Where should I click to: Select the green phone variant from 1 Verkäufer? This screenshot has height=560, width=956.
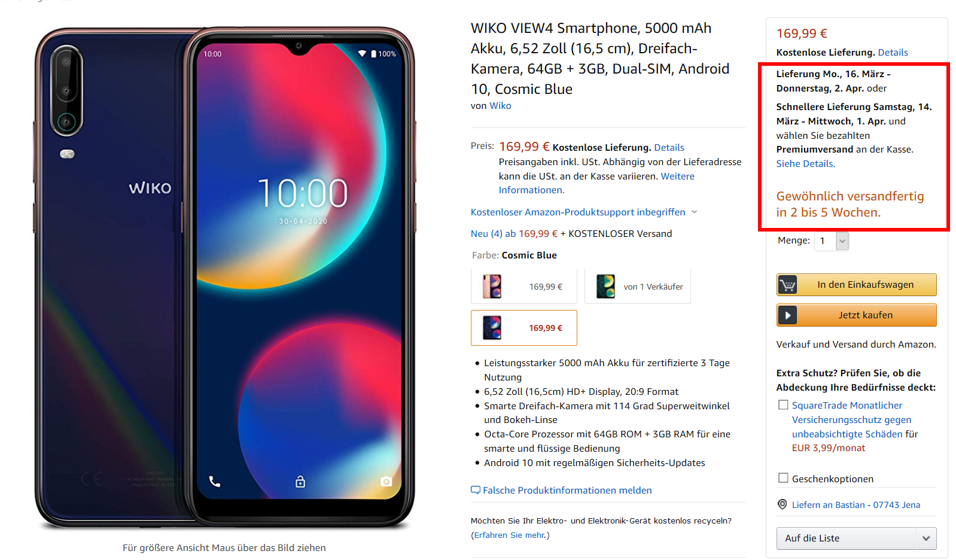(x=638, y=287)
